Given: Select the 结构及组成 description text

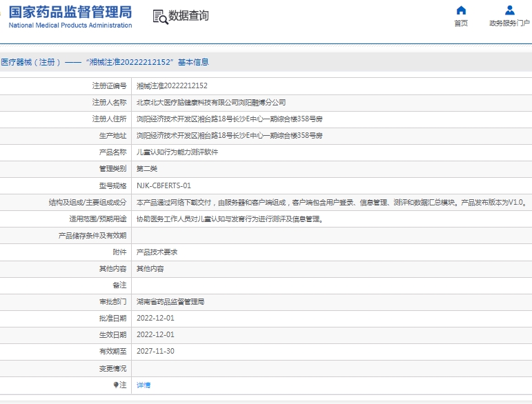Looking at the screenshot, I should (x=331, y=202).
